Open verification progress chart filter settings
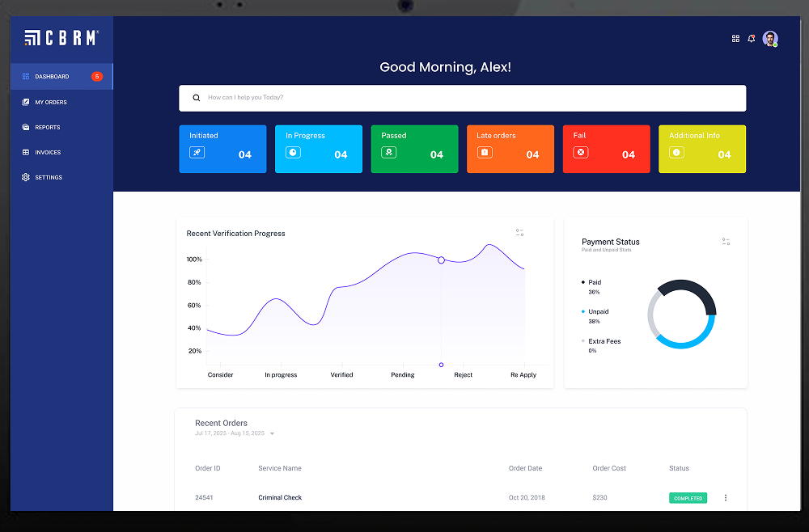 (x=520, y=233)
